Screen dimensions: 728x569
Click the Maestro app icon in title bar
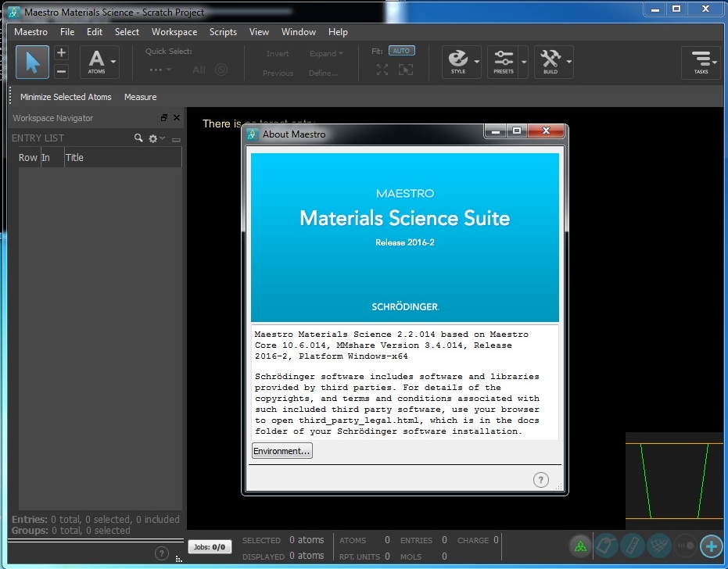click(x=14, y=12)
